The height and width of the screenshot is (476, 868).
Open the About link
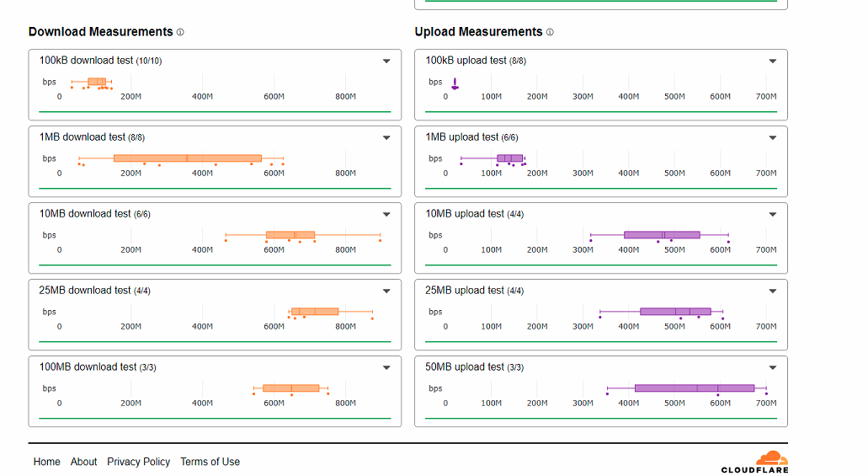click(83, 462)
